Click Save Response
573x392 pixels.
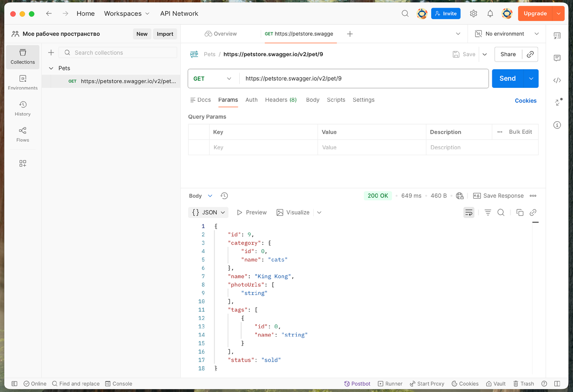tap(498, 196)
